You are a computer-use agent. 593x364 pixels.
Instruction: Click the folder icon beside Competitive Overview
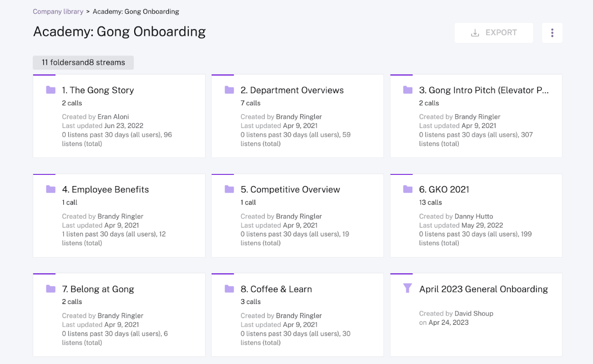[229, 189]
